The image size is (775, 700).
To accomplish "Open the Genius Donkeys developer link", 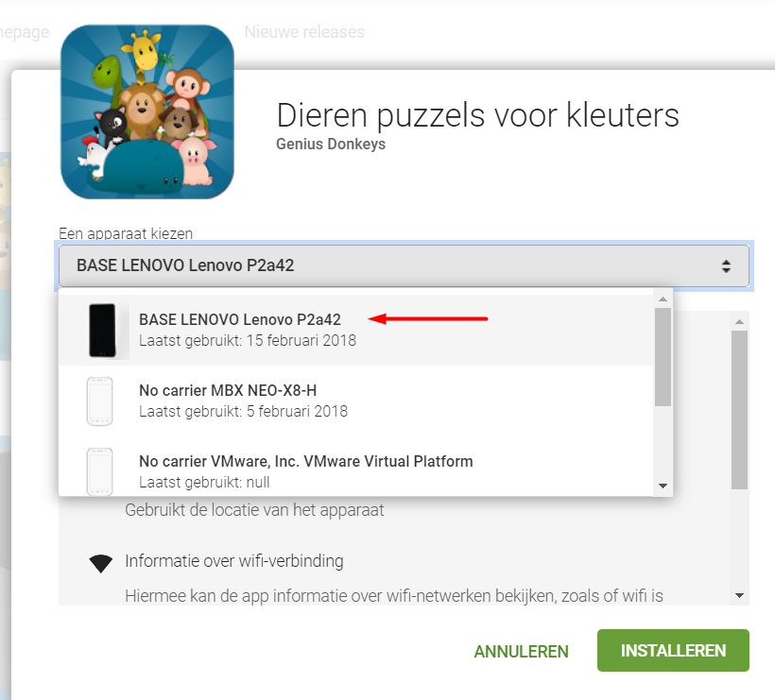I will click(x=331, y=144).
